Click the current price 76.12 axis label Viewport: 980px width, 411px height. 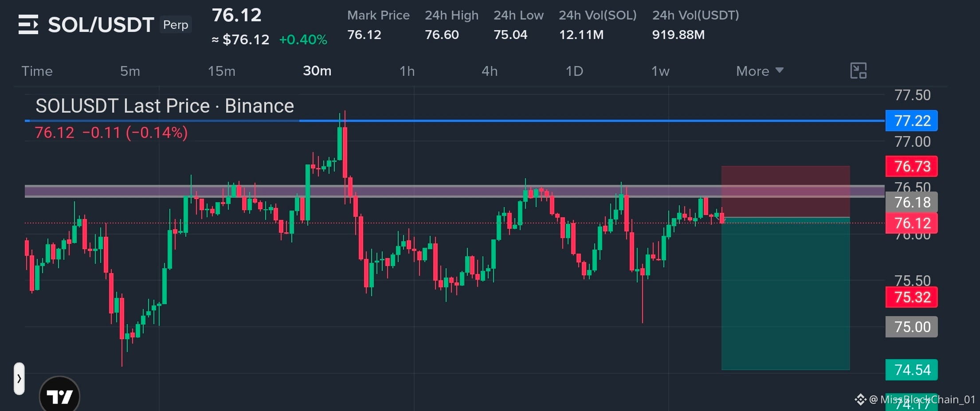coord(912,223)
